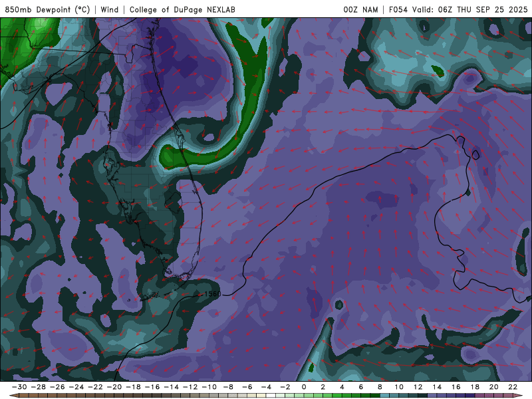Click the 'Wind' label in header

point(110,10)
